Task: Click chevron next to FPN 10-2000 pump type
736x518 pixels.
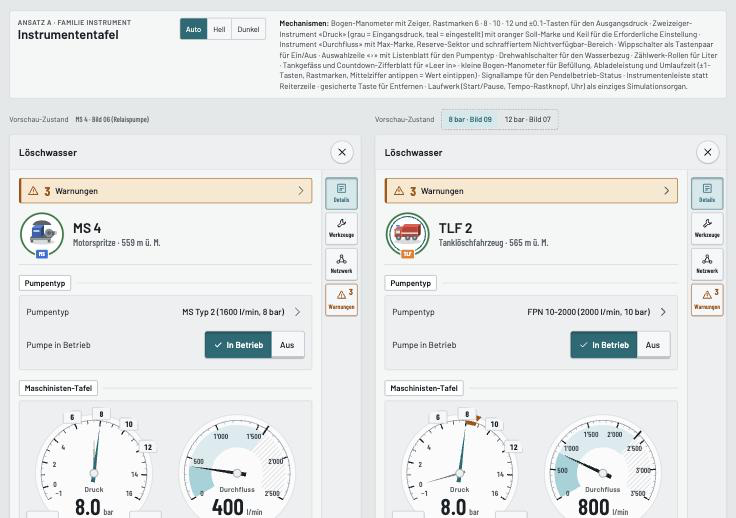Action: pyautogui.click(x=663, y=312)
